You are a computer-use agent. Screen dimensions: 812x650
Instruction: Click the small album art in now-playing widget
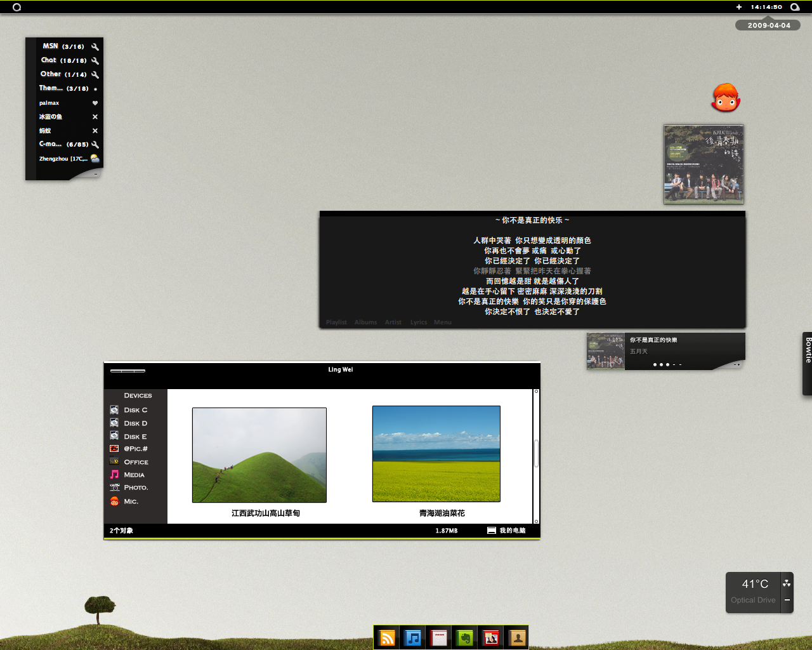click(x=606, y=351)
